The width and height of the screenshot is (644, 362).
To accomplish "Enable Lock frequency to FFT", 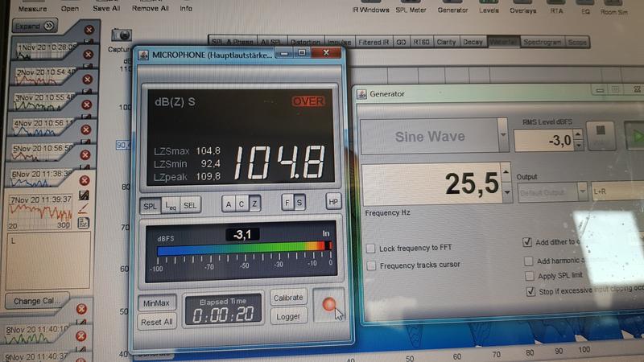I will [371, 248].
